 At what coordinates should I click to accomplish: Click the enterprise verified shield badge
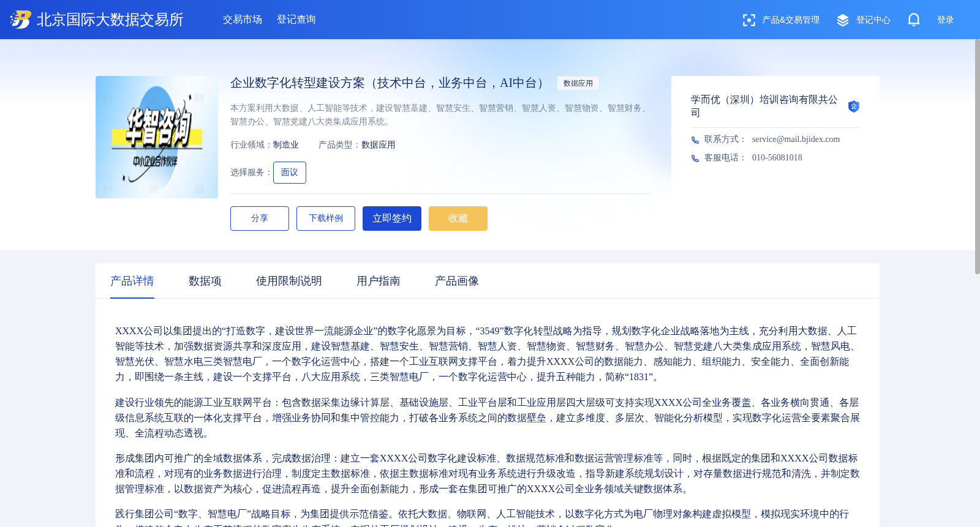(854, 107)
